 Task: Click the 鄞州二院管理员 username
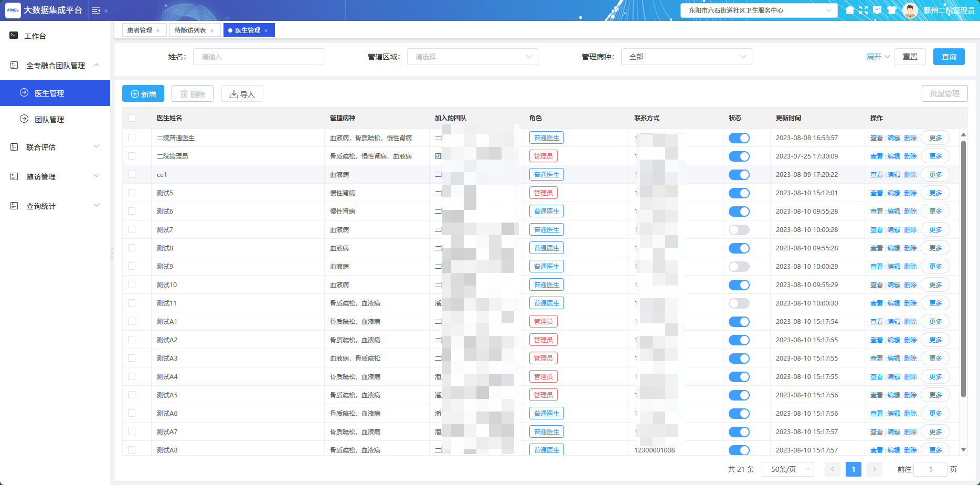tap(949, 10)
